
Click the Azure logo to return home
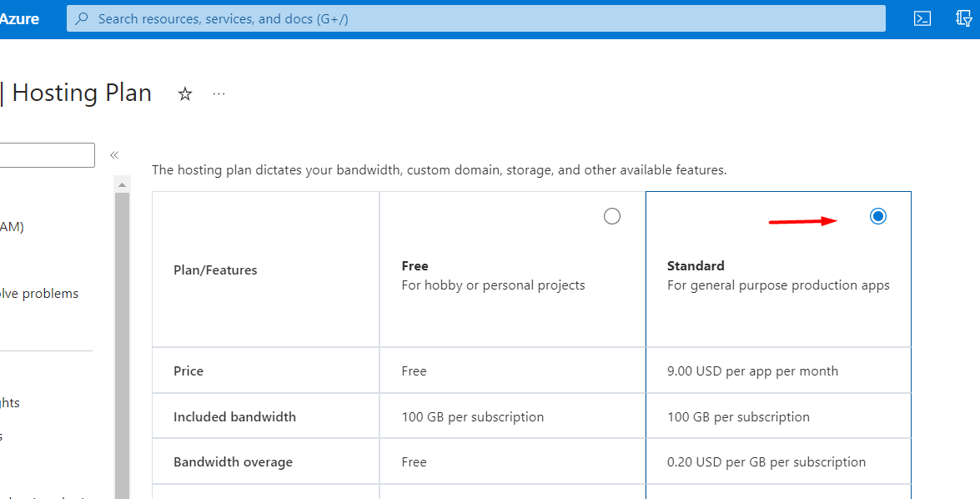coord(18,18)
